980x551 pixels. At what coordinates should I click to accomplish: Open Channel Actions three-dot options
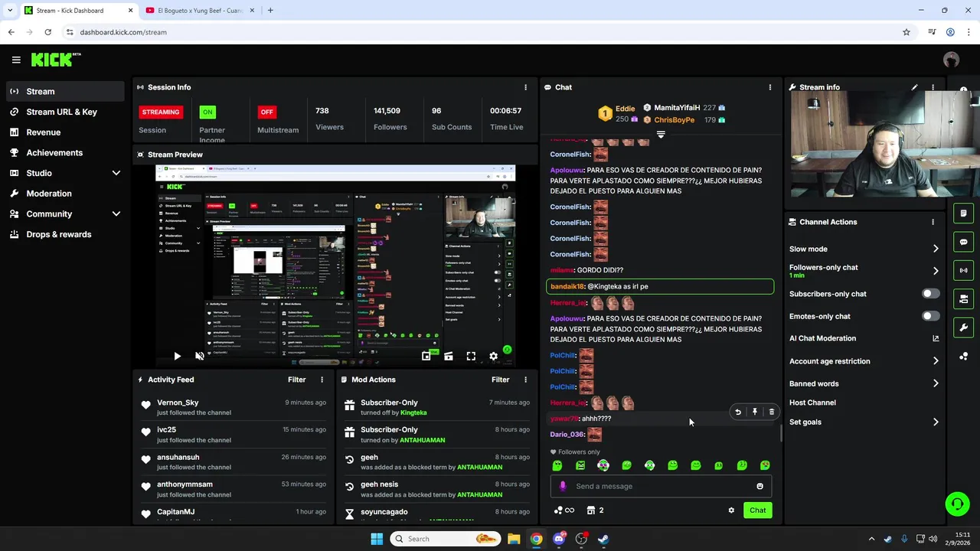[933, 222]
